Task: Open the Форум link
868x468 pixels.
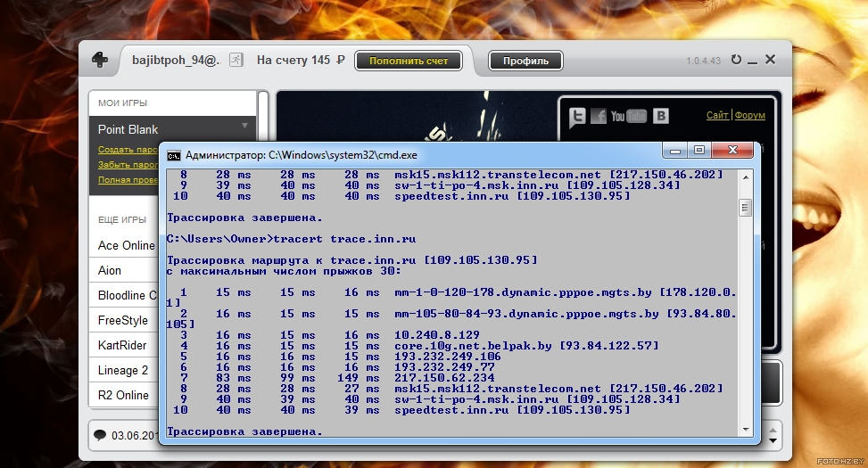Action: click(x=750, y=115)
